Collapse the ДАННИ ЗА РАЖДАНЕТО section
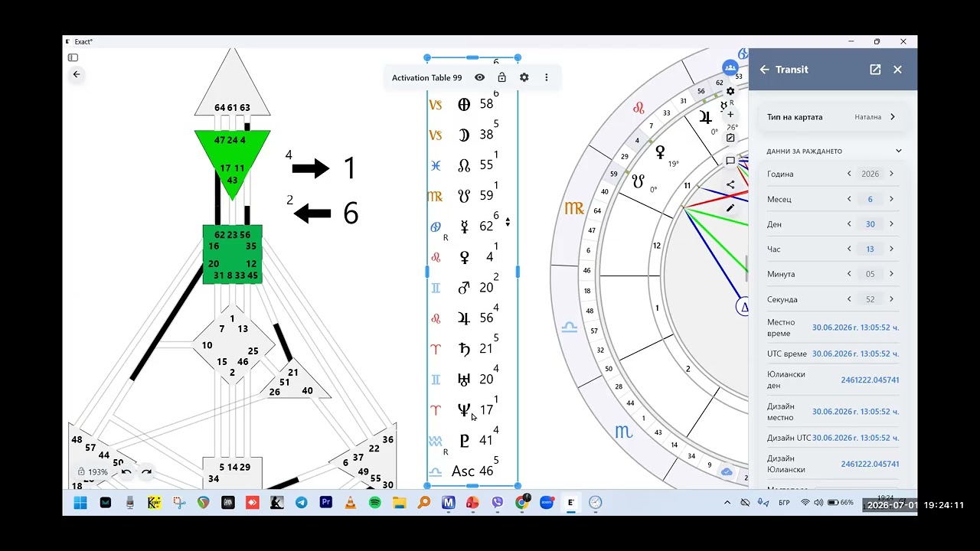This screenshot has height=551, width=980. tap(898, 151)
